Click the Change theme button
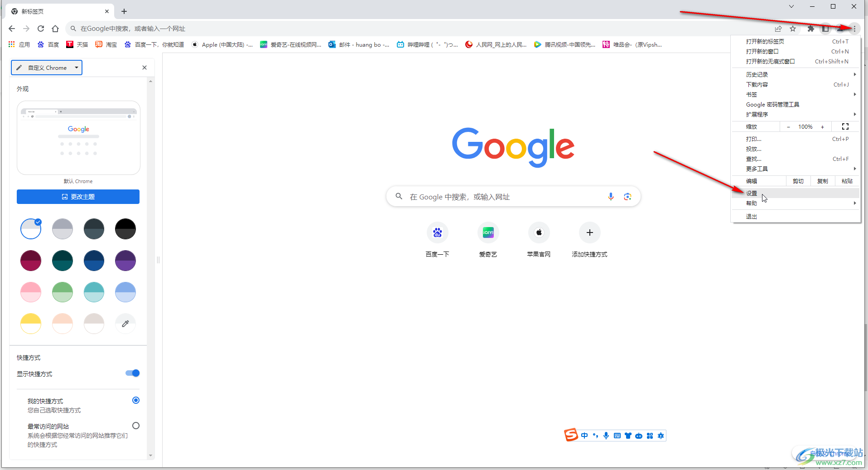 pyautogui.click(x=78, y=197)
